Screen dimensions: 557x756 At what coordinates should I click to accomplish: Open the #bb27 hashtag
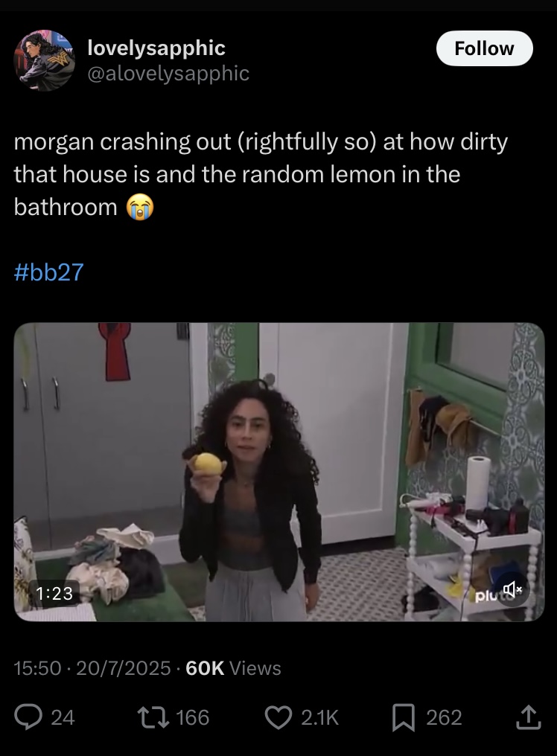point(48,272)
